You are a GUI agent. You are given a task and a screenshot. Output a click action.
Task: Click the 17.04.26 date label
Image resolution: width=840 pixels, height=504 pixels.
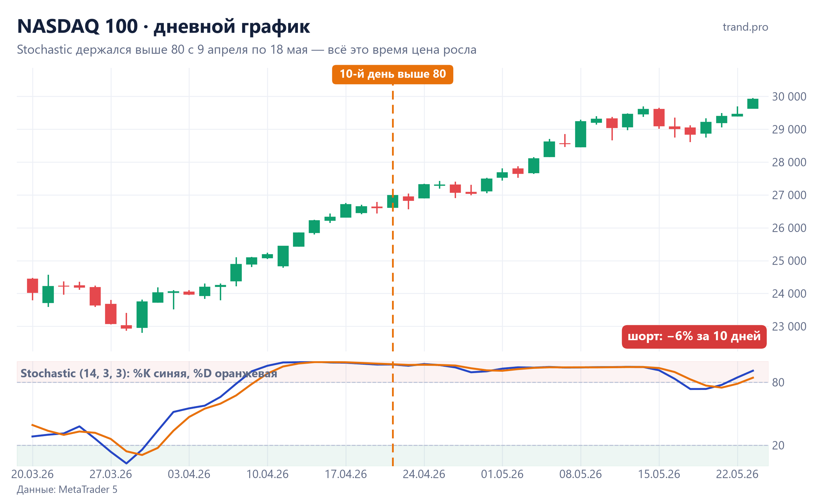(x=346, y=474)
